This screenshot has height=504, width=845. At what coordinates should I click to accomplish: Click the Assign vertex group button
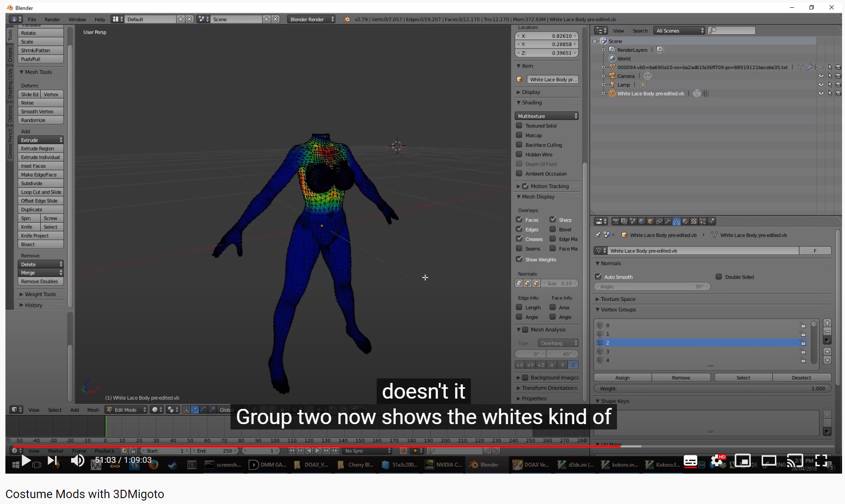pyautogui.click(x=622, y=378)
